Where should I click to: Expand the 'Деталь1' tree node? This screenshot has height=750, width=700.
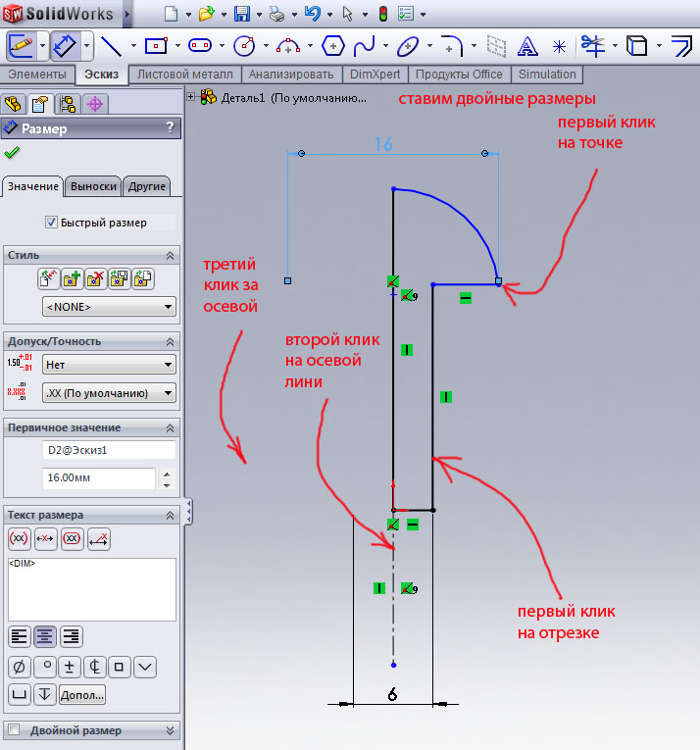190,97
